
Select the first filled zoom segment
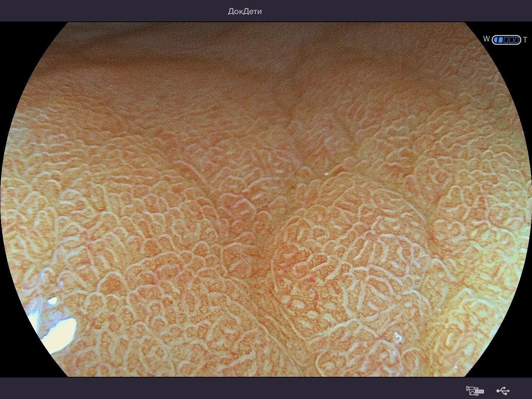click(496, 40)
